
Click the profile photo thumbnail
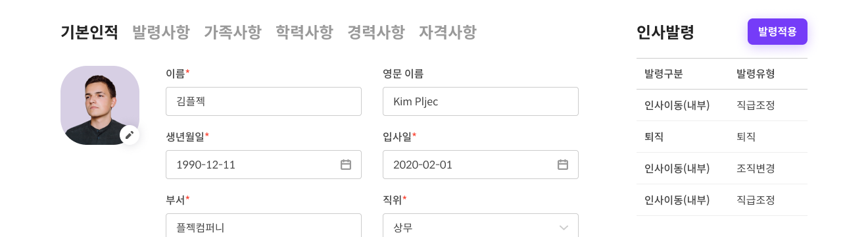click(100, 105)
